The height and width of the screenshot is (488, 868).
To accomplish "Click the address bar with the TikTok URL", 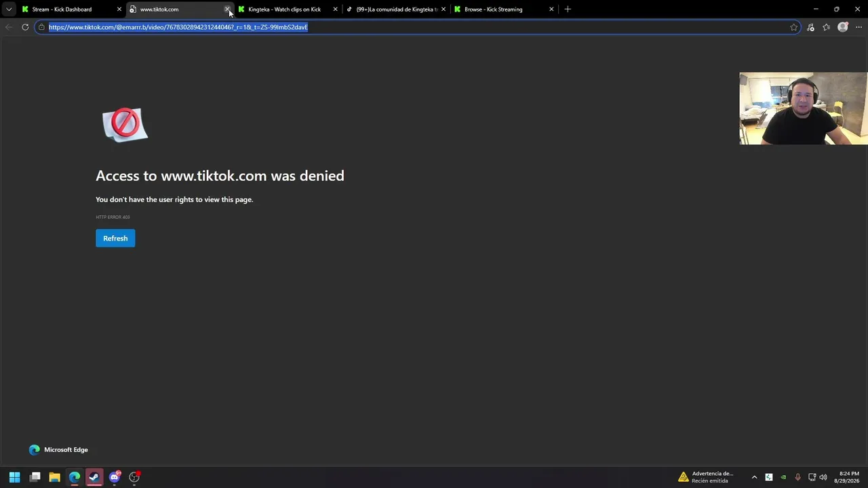I will [x=417, y=27].
